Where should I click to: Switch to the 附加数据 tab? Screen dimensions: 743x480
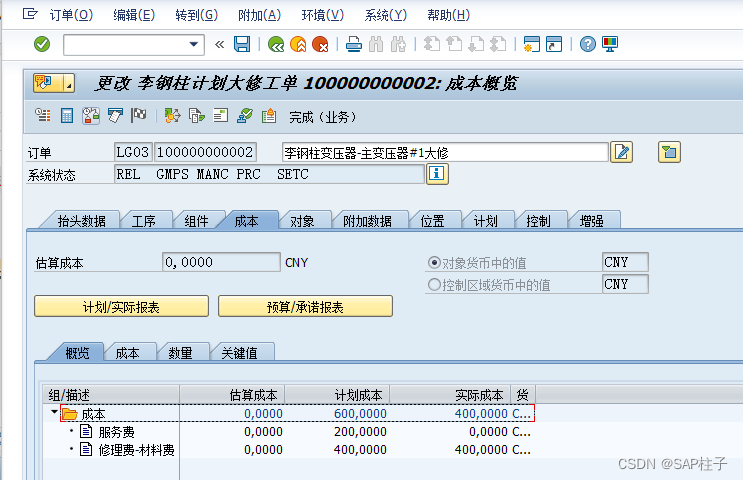click(x=367, y=221)
